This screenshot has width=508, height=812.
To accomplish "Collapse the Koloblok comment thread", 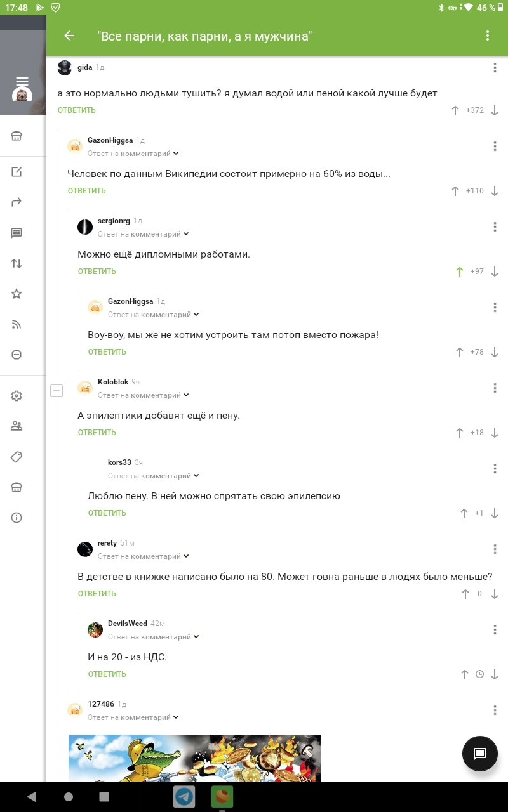I will click(57, 391).
